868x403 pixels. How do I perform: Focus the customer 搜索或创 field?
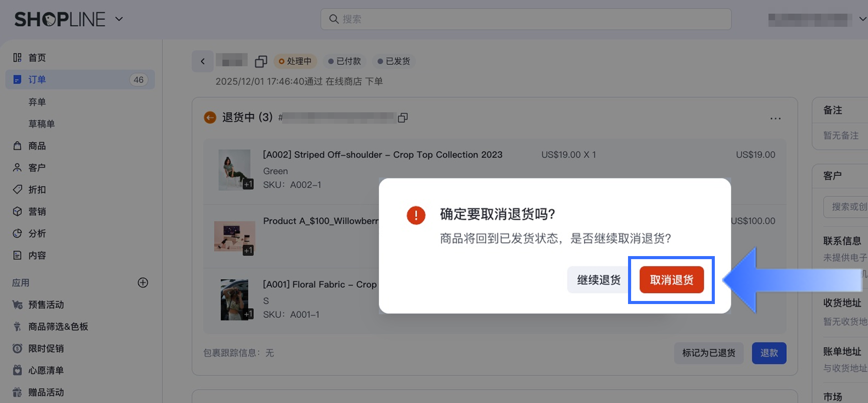[x=846, y=207]
